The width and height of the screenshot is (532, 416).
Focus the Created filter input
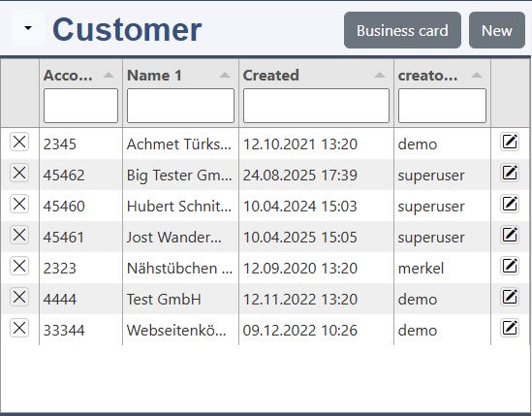(316, 106)
